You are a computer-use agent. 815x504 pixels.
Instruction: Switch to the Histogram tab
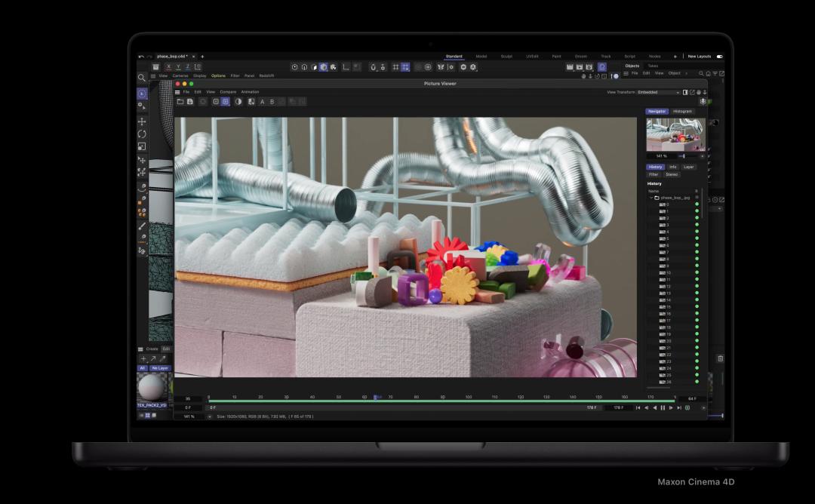681,111
